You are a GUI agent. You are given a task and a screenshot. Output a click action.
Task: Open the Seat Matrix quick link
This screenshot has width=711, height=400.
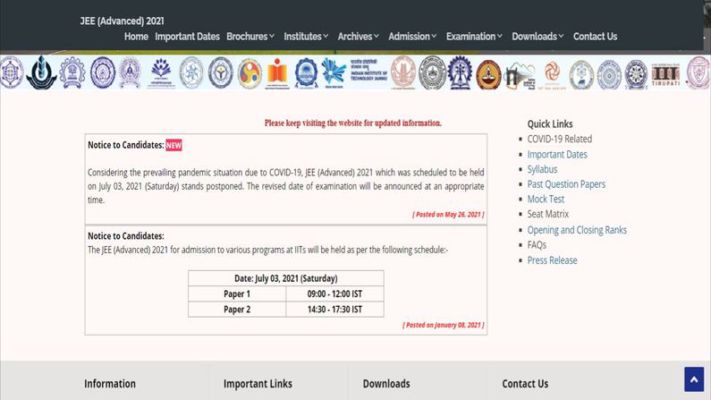coord(548,214)
